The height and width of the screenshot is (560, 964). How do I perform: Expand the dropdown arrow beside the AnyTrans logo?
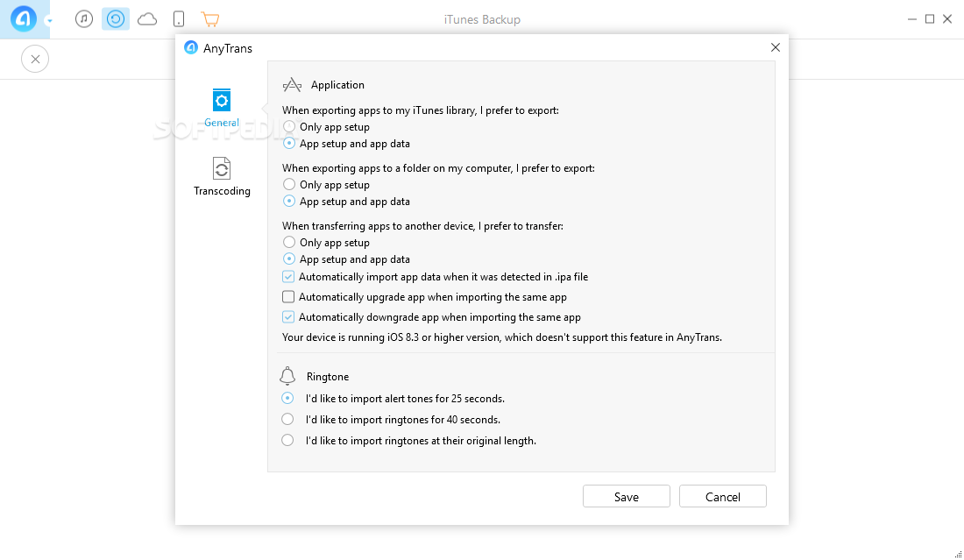click(x=49, y=20)
